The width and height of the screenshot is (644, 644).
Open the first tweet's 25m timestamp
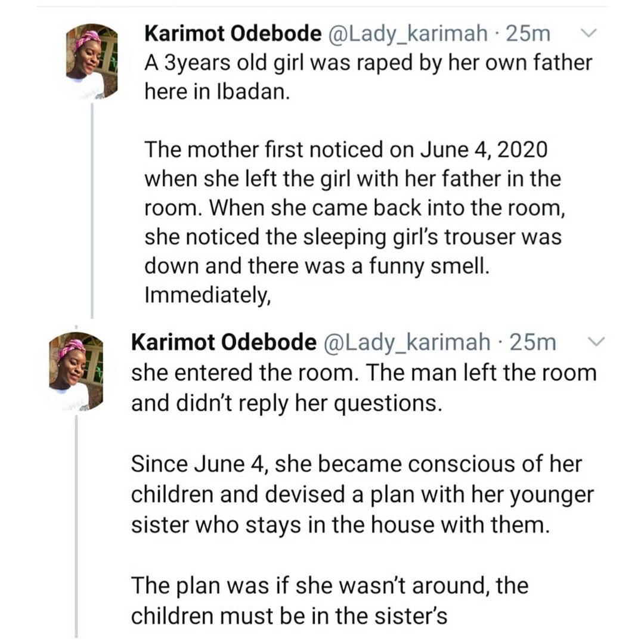click(x=528, y=33)
